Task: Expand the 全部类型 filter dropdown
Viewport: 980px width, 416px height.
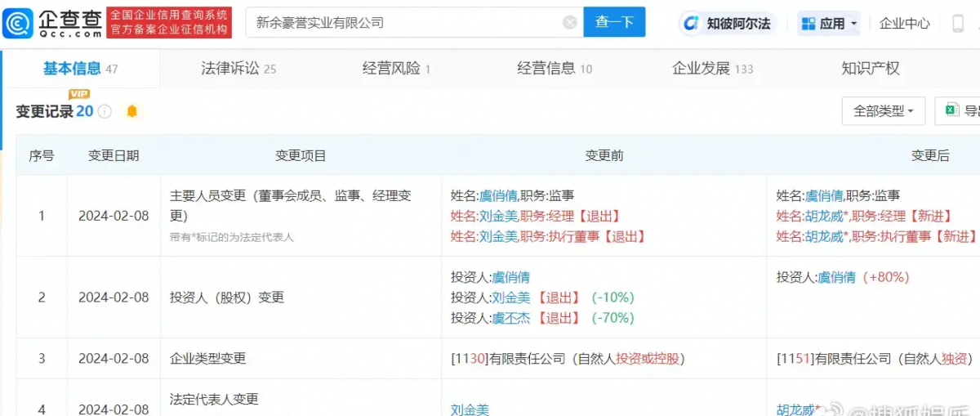Action: point(883,110)
